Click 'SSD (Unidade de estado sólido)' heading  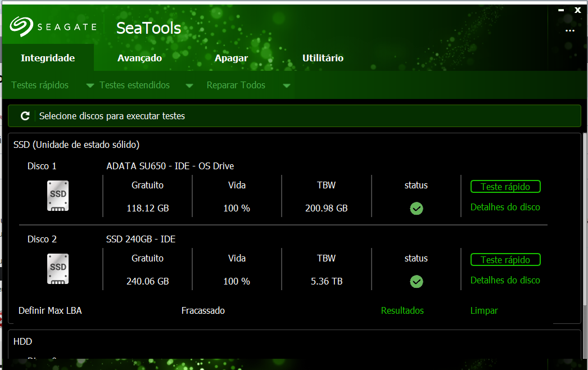[x=76, y=145]
